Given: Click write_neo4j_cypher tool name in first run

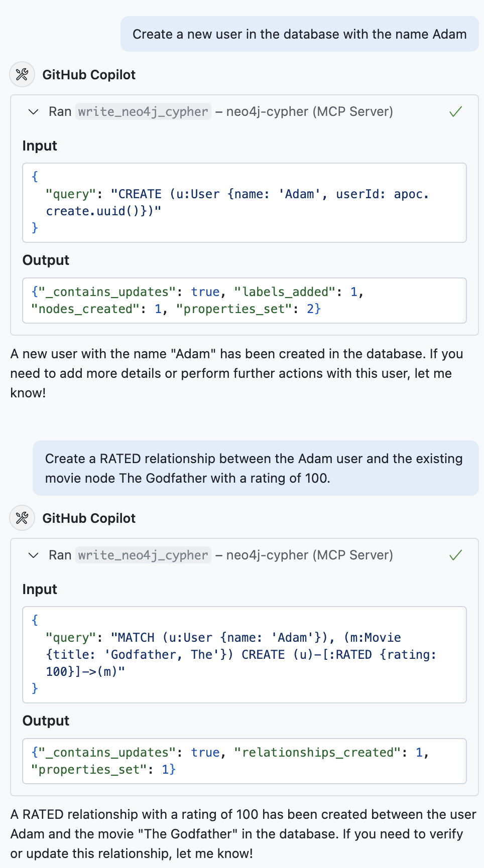Looking at the screenshot, I should click(143, 111).
